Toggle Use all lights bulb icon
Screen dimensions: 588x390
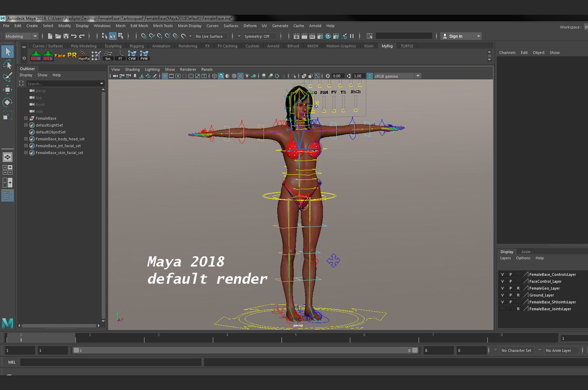pos(247,76)
